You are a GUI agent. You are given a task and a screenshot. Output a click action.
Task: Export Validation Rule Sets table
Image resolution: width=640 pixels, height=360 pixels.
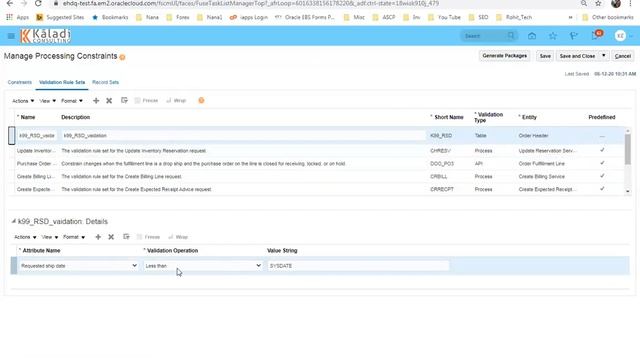pos(124,100)
